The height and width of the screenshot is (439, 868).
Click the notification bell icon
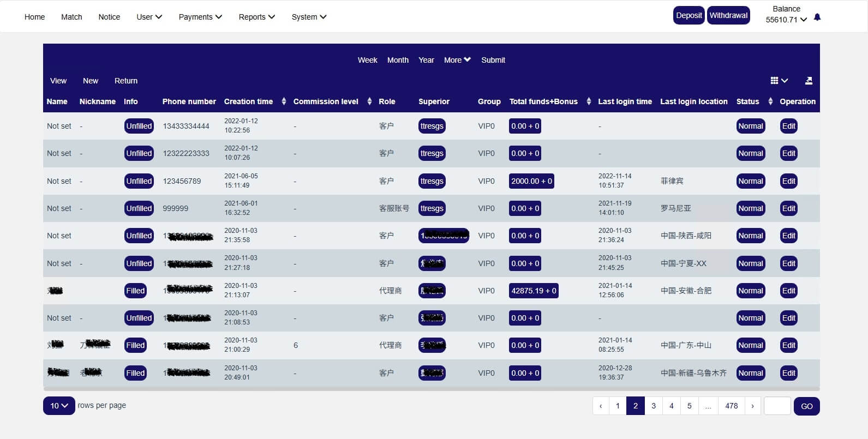pyautogui.click(x=817, y=17)
